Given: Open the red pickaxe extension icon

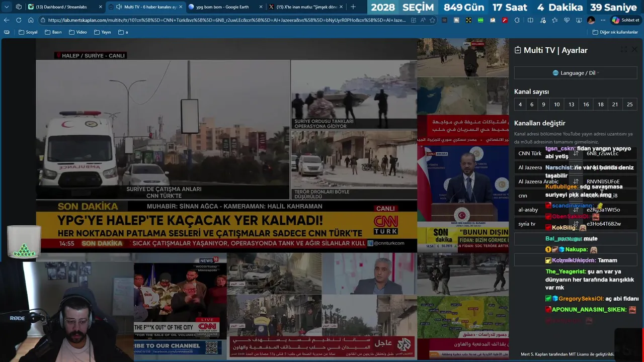Looking at the screenshot, I should point(505,20).
